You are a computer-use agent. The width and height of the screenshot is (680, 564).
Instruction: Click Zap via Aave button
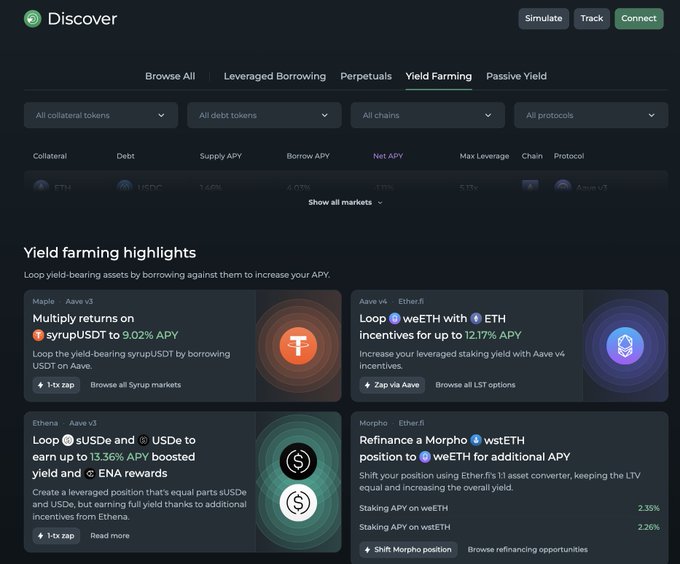point(392,385)
